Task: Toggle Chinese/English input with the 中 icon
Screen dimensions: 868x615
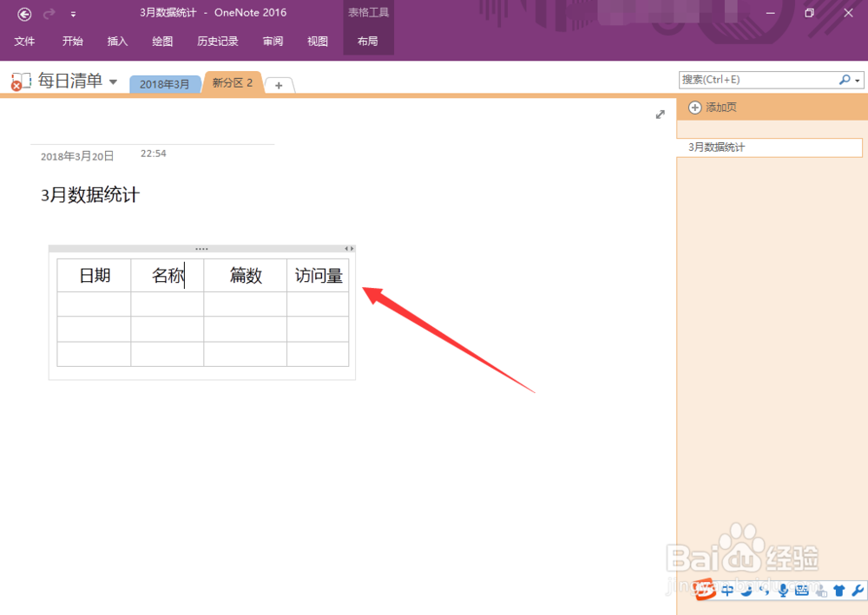Action: click(727, 590)
